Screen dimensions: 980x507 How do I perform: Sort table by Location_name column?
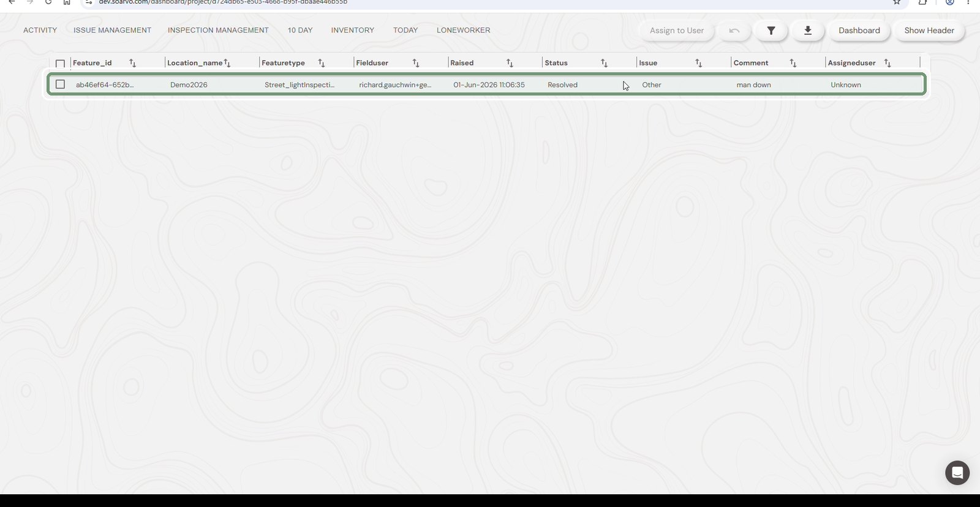227,63
